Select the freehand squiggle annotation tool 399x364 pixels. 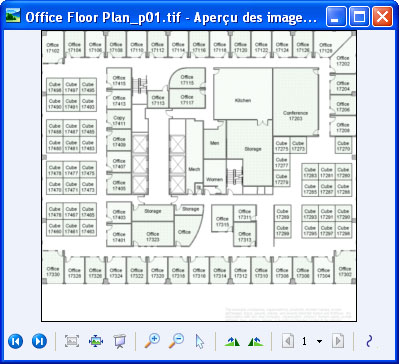click(x=369, y=342)
